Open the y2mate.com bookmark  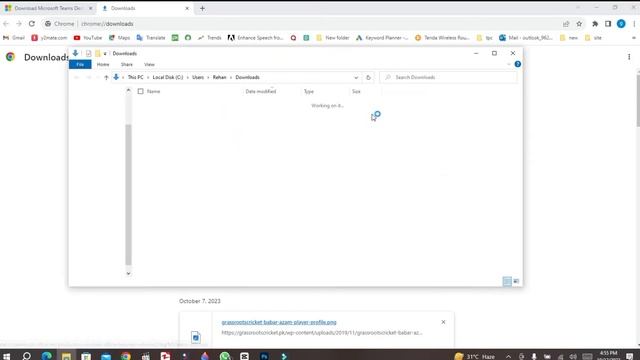click(x=49, y=38)
